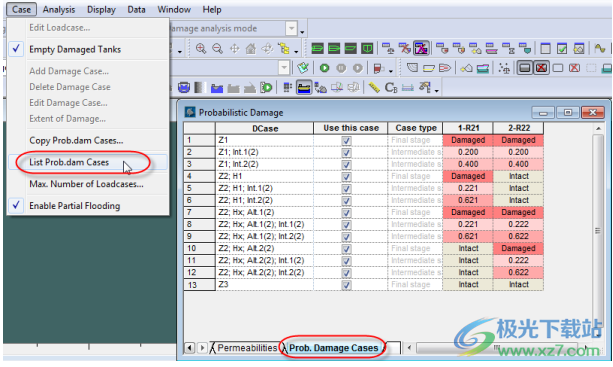Image resolution: width=613 pixels, height=367 pixels.
Task: Open the dropdown left of the criteria icon
Action: [284, 68]
